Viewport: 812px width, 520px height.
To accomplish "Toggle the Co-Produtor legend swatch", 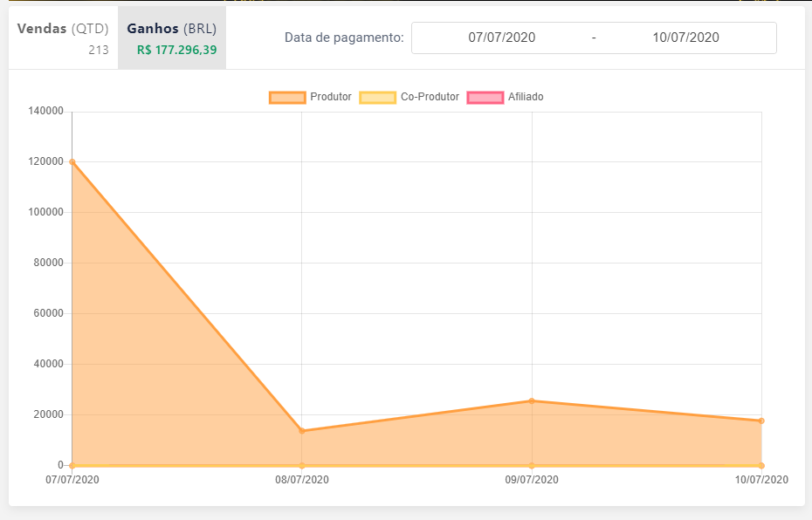I will pos(377,97).
